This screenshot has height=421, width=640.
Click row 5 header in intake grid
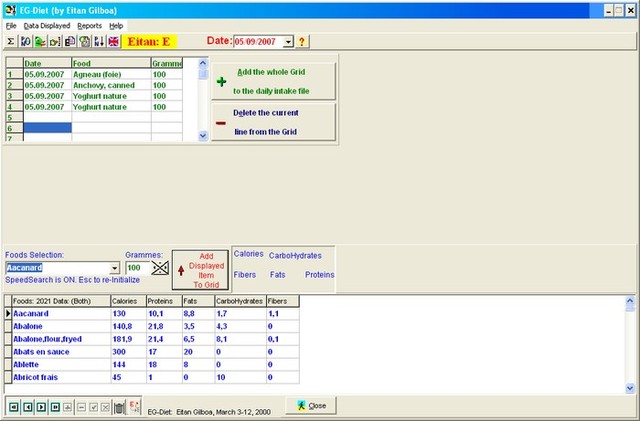coord(14,118)
